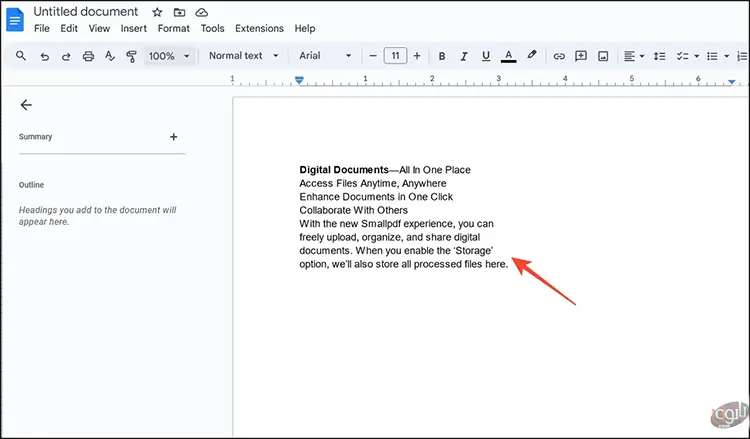The height and width of the screenshot is (439, 750).
Task: Toggle italic formatting
Action: (463, 56)
